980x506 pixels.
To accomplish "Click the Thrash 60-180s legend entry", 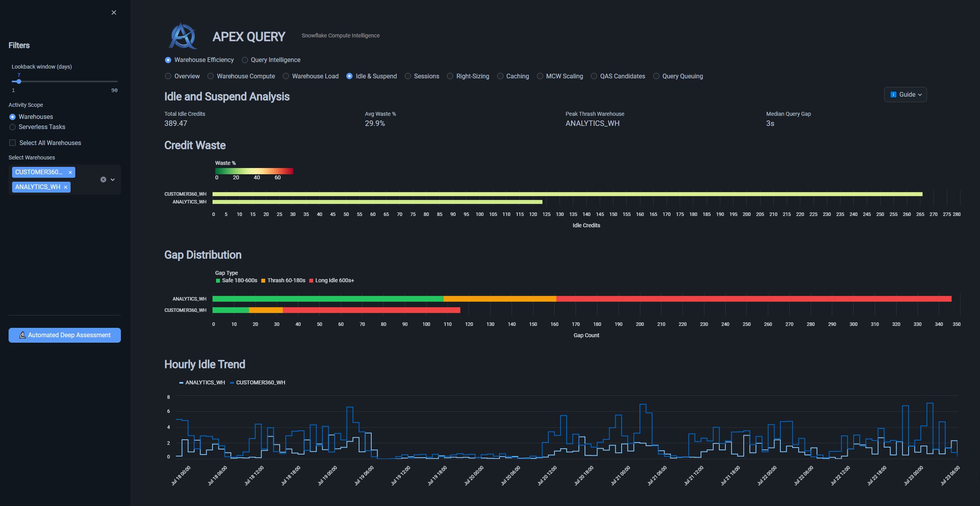I will pos(283,281).
